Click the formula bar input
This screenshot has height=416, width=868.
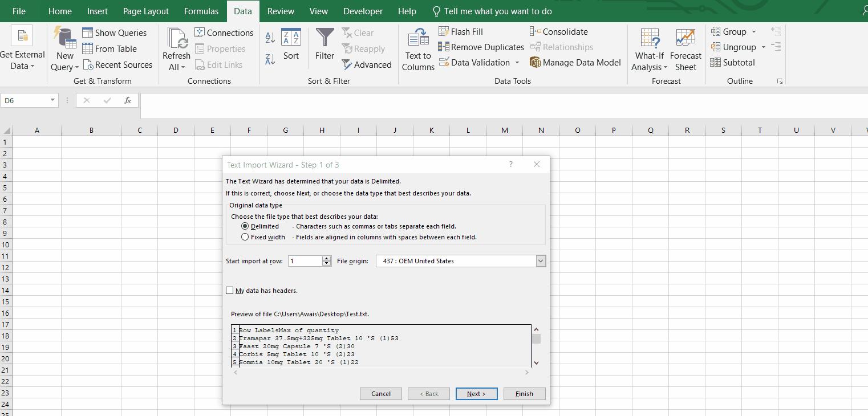504,106
